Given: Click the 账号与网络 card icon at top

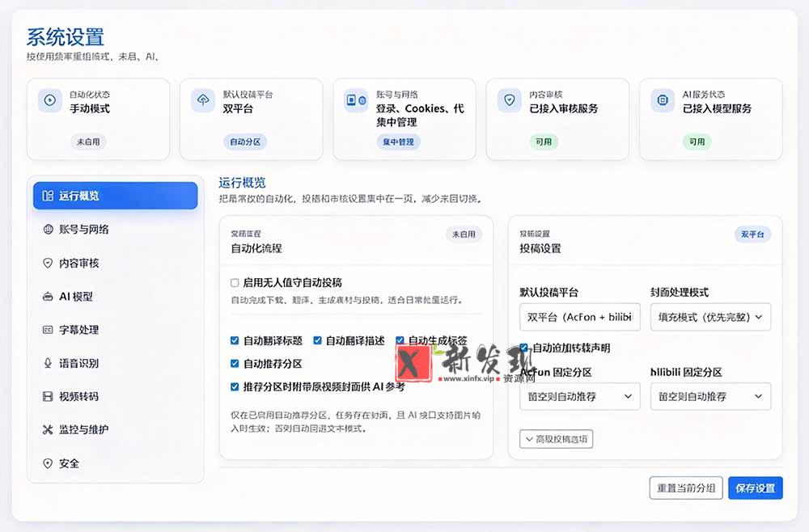Looking at the screenshot, I should pyautogui.click(x=356, y=100).
